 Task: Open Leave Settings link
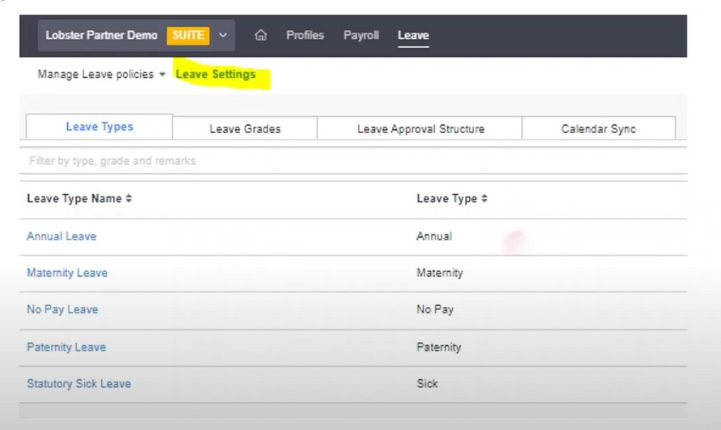216,74
